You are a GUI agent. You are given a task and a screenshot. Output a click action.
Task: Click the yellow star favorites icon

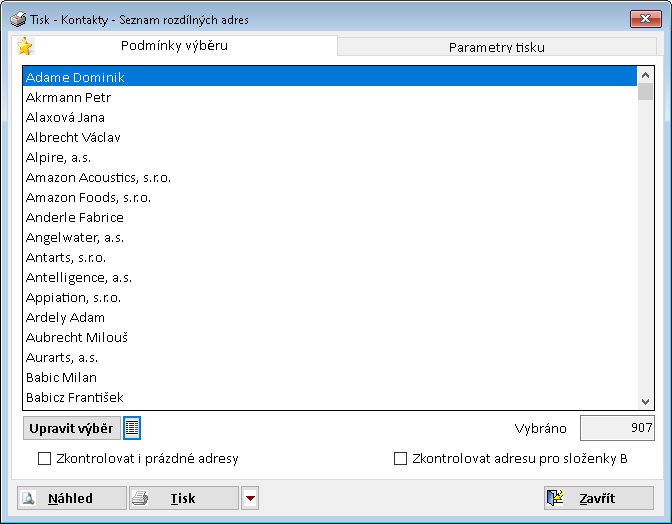25,46
